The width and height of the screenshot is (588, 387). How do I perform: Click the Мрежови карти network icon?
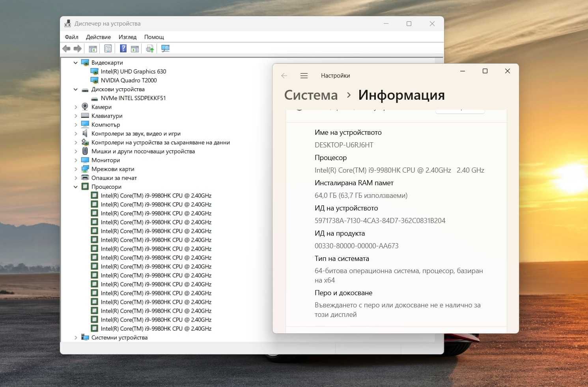pyautogui.click(x=85, y=169)
